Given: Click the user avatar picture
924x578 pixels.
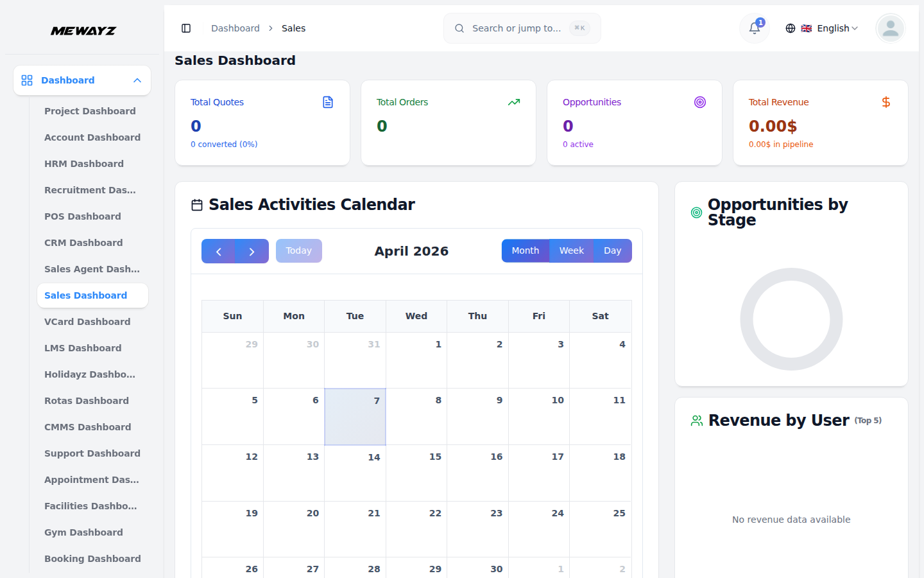Looking at the screenshot, I should pos(890,28).
